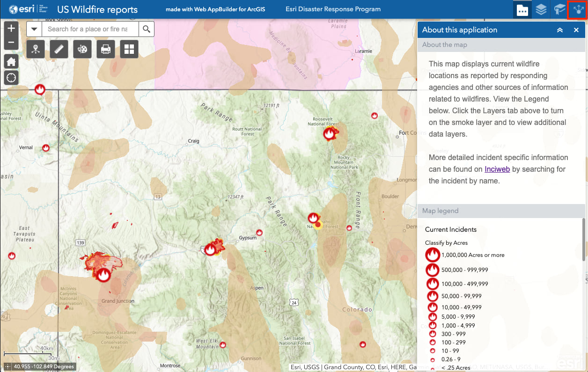The image size is (588, 372).
Task: Find my location on the map
Action: click(x=11, y=78)
